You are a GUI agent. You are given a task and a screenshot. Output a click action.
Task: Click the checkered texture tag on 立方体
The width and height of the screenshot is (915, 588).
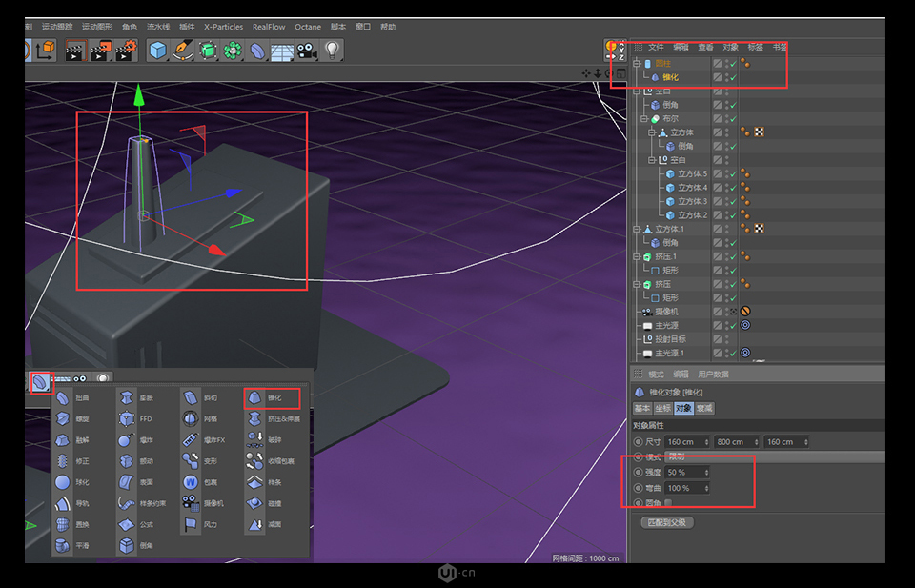coord(758,132)
